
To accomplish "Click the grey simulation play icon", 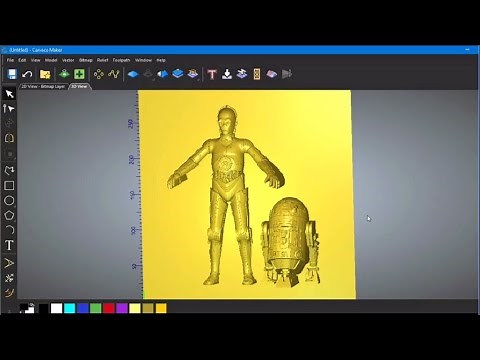I will point(287,74).
